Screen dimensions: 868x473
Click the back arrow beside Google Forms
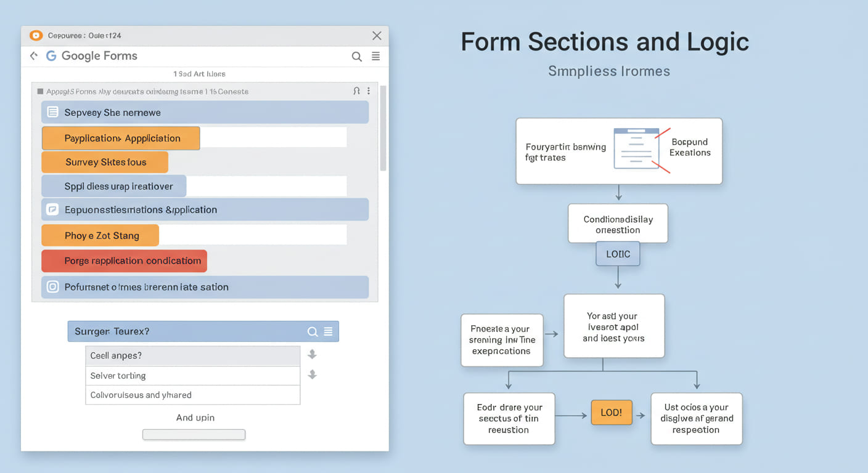[33, 56]
